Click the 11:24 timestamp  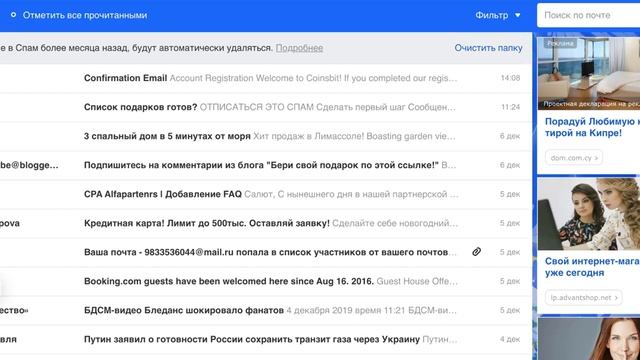(x=510, y=107)
